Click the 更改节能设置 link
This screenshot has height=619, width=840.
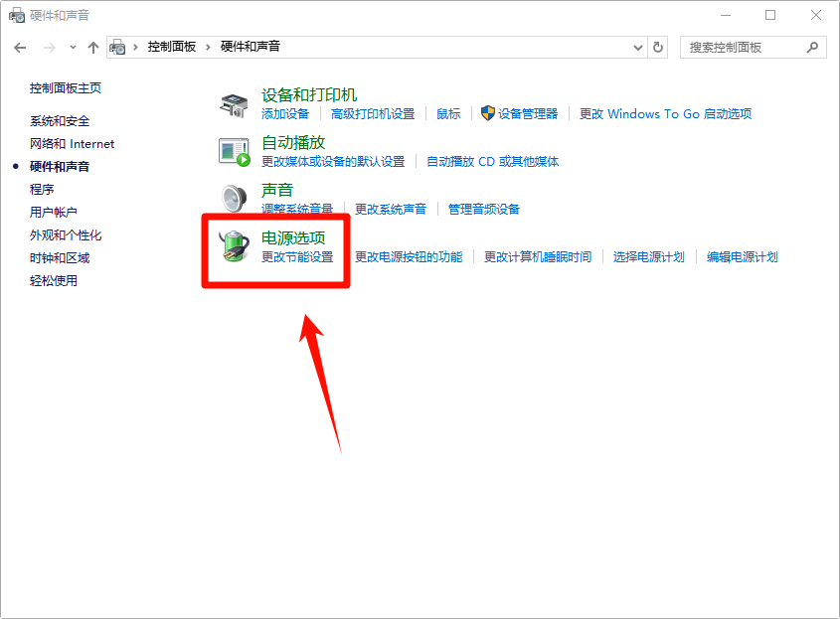point(297,256)
